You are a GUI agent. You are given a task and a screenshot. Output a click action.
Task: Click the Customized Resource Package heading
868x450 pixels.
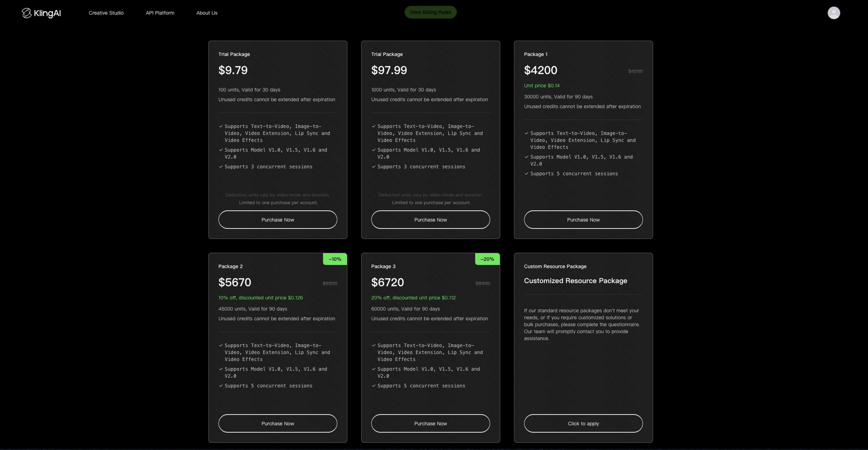click(575, 281)
